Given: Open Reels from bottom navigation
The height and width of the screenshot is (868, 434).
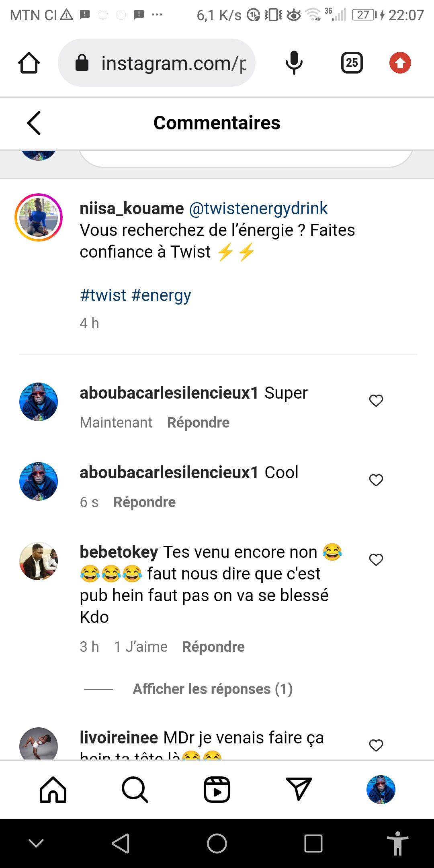Looking at the screenshot, I should [x=217, y=790].
